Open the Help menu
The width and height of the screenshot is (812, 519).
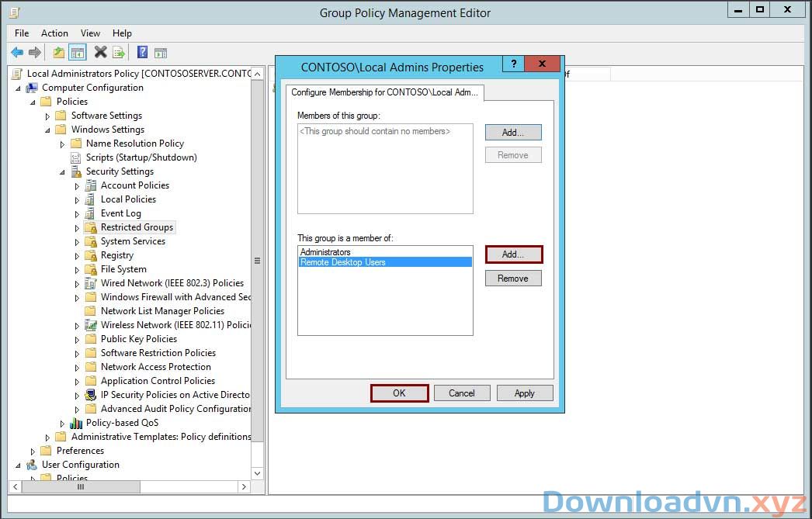[x=122, y=33]
